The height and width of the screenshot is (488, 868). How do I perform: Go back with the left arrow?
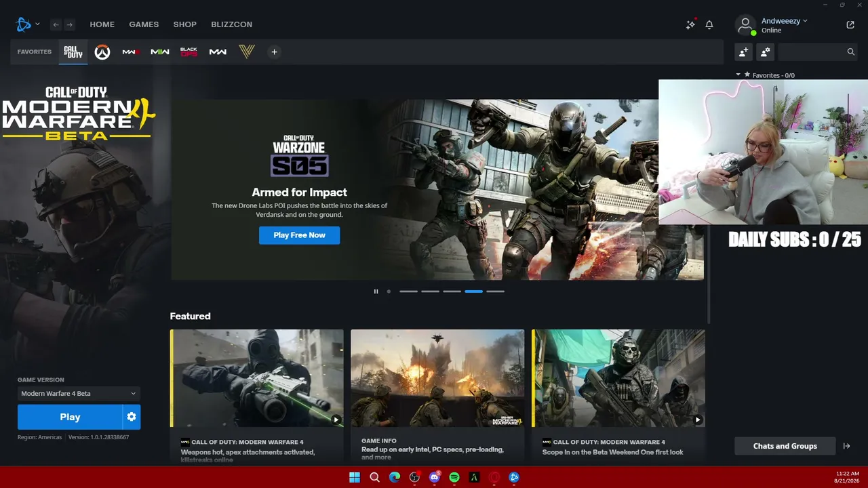56,24
